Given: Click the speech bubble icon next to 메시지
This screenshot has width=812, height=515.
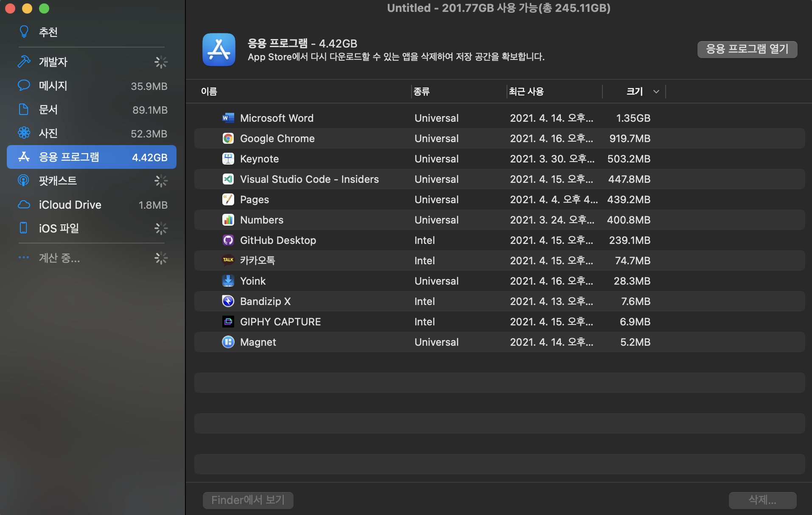Looking at the screenshot, I should pyautogui.click(x=24, y=85).
